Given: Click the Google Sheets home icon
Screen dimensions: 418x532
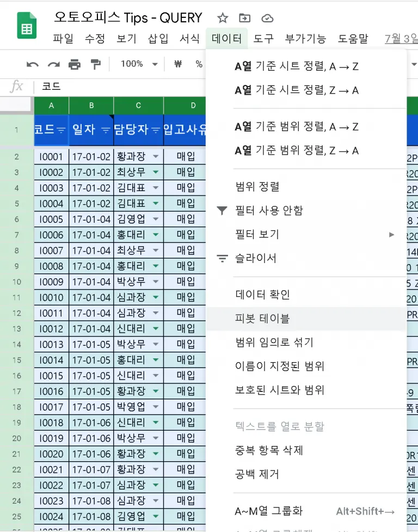Looking at the screenshot, I should coord(27,26).
